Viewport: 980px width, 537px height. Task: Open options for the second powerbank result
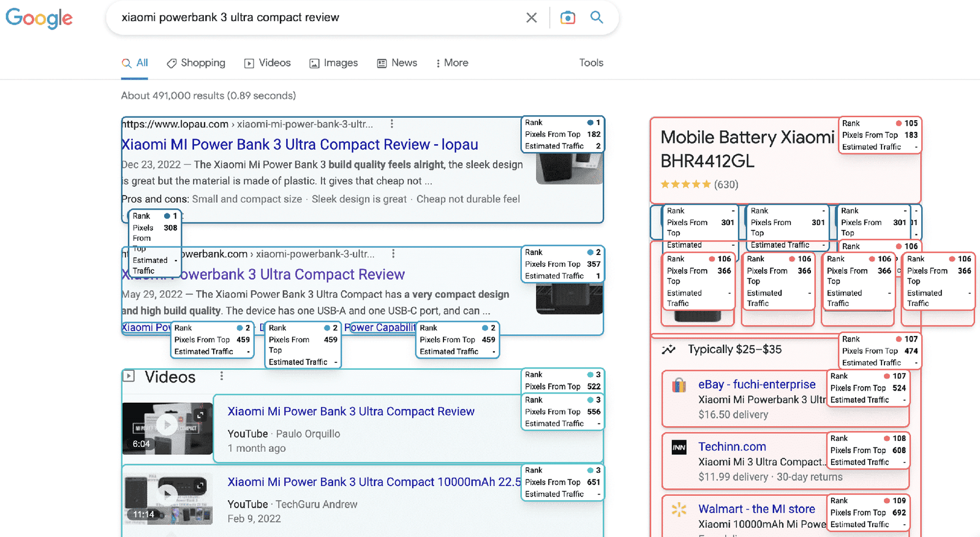click(x=393, y=254)
